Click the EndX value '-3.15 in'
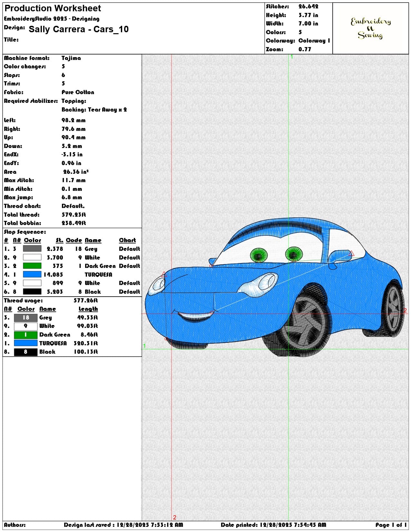The image size is (411, 532). (72, 154)
